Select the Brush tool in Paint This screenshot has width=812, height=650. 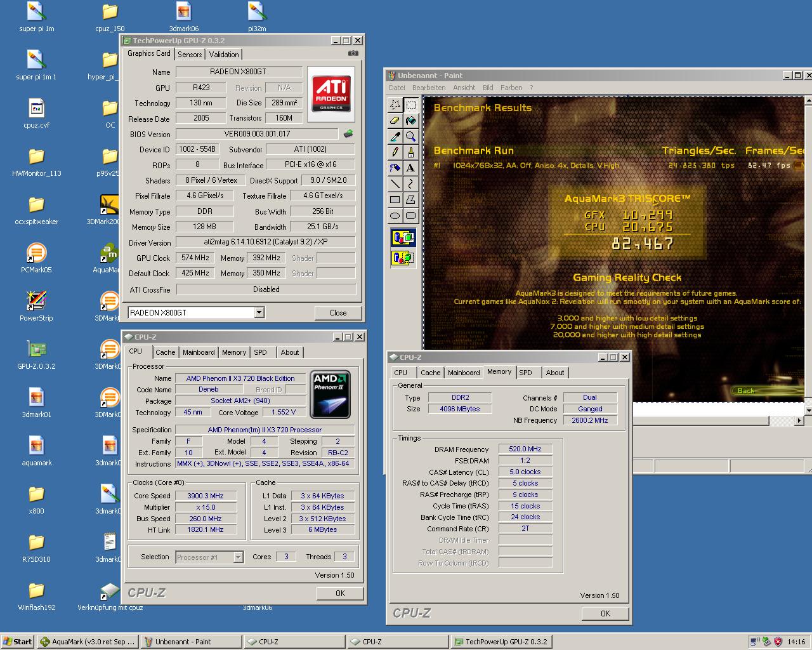pyautogui.click(x=410, y=152)
